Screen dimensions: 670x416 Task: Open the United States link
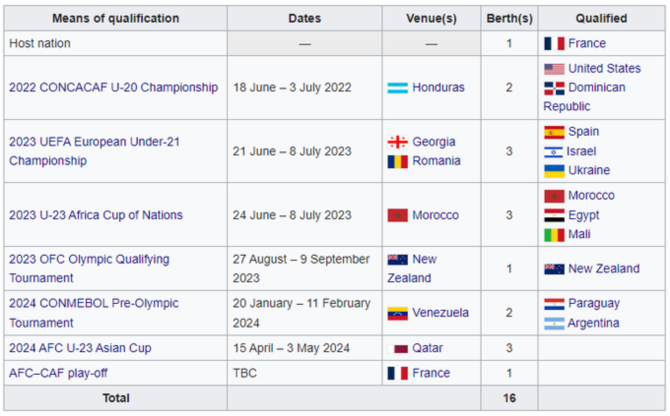tap(605, 68)
